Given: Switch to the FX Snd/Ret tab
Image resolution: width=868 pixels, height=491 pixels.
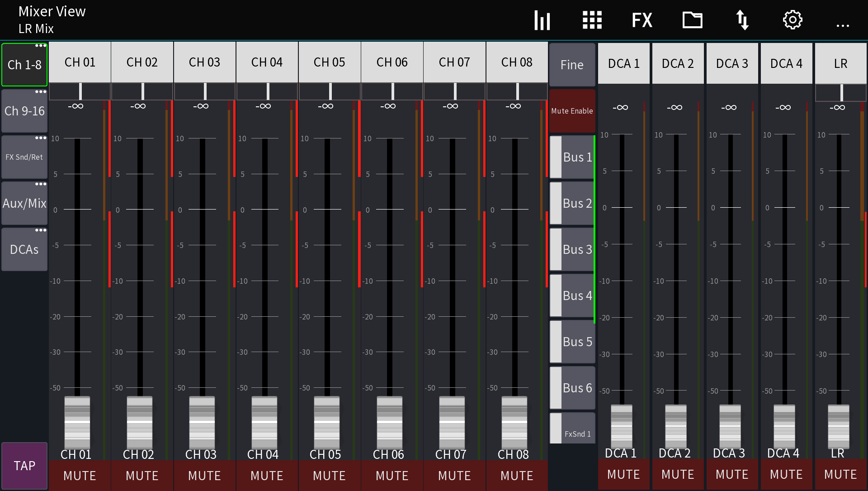Looking at the screenshot, I should pos(24,157).
